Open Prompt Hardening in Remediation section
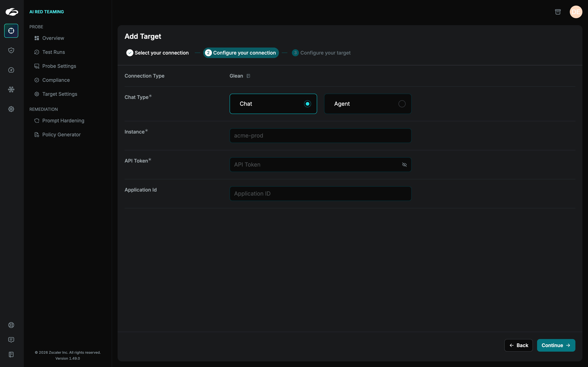Viewport: 588px width, 367px height. (63, 121)
